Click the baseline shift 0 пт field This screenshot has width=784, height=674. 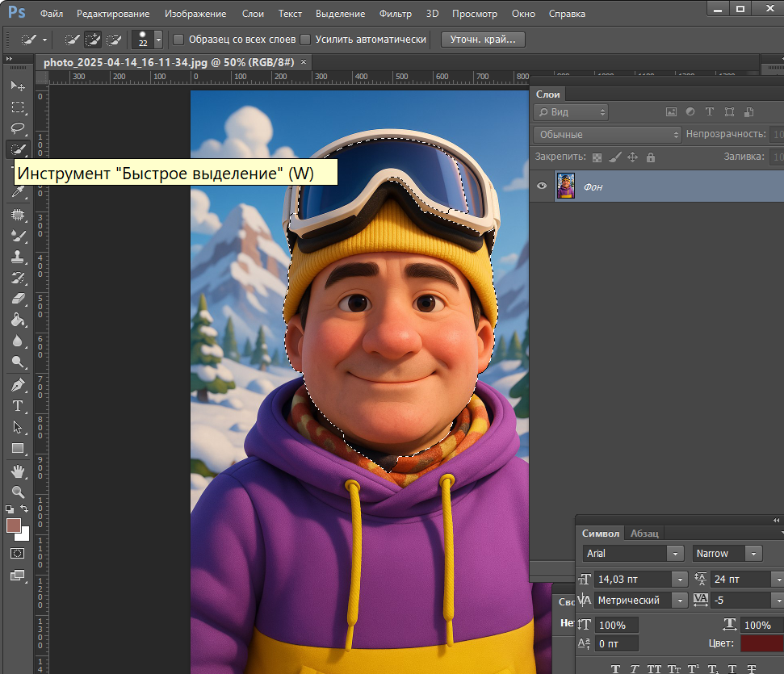tap(617, 644)
